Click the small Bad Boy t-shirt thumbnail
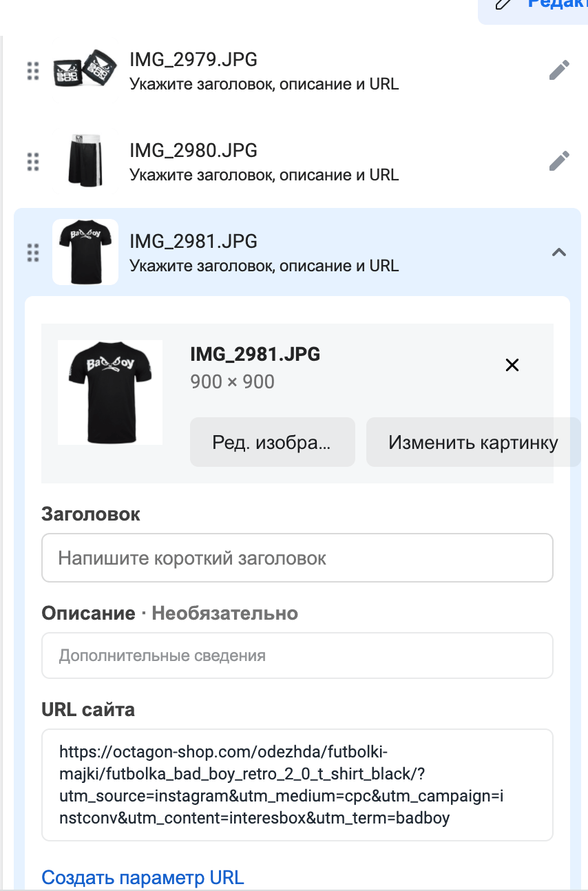 [85, 252]
